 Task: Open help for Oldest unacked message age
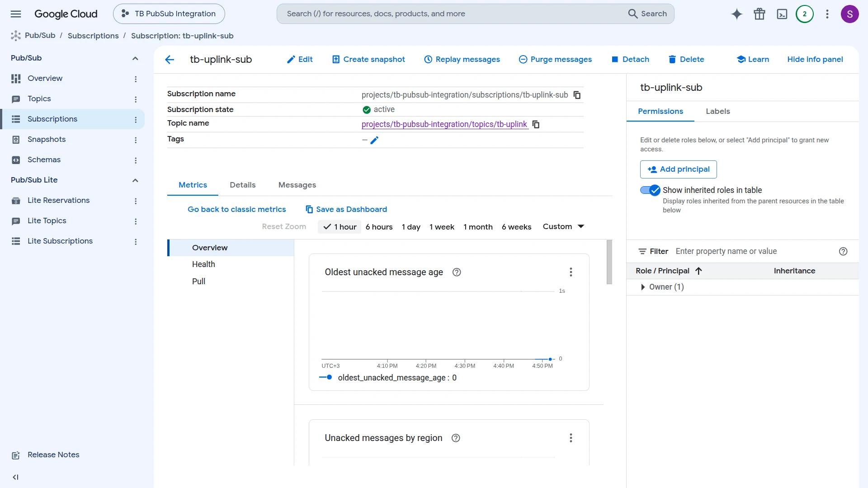[457, 272]
